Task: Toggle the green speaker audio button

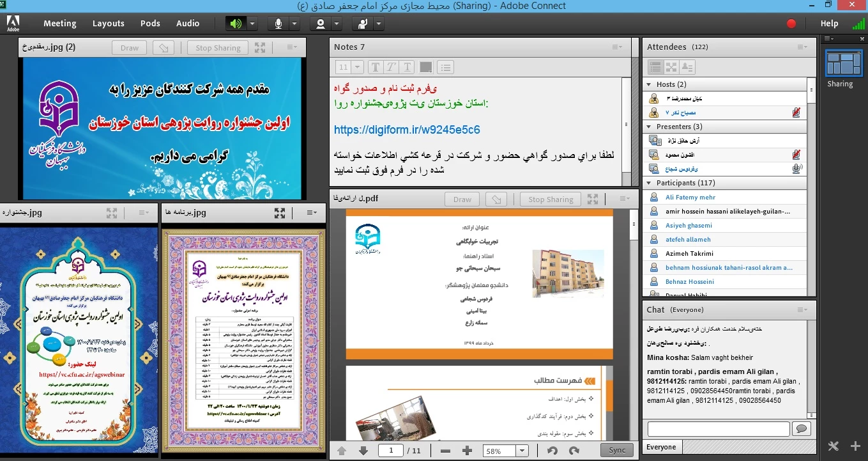Action: [x=236, y=24]
